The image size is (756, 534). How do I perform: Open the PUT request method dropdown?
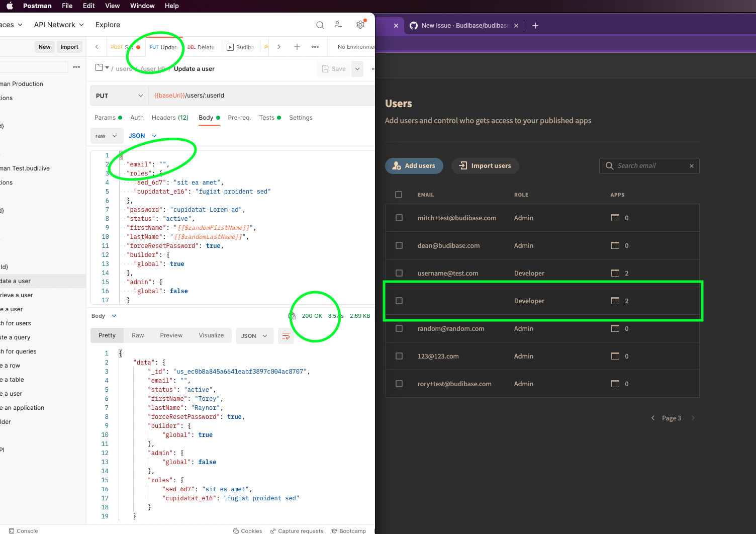click(x=119, y=95)
